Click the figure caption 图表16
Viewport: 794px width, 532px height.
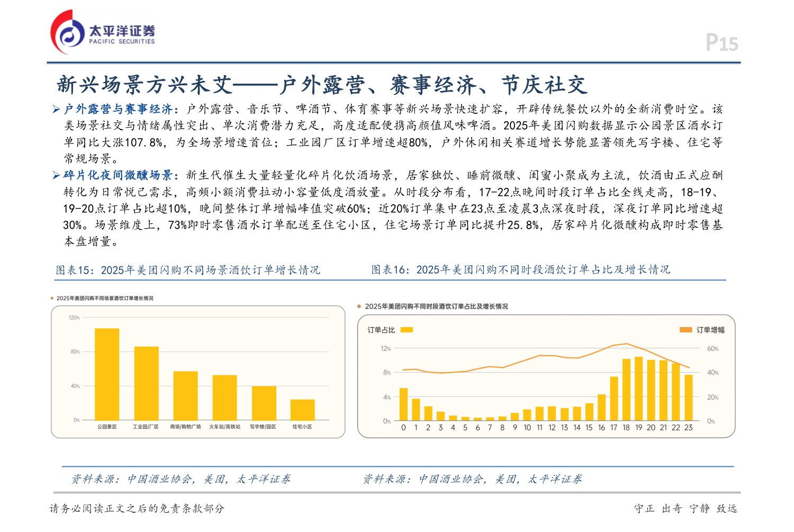pyautogui.click(x=521, y=269)
